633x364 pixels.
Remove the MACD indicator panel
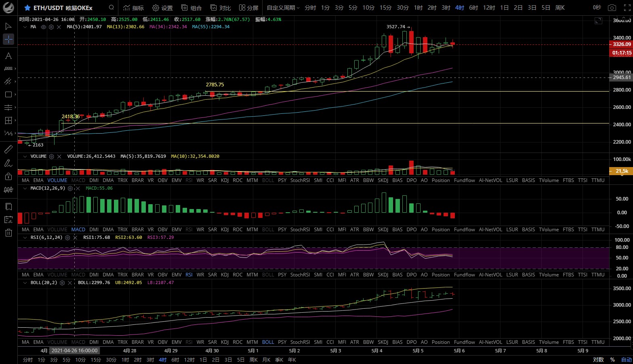click(78, 188)
